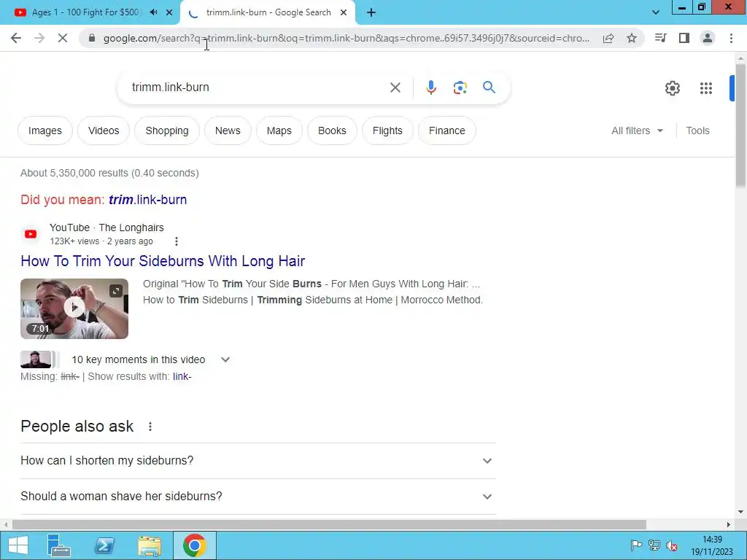This screenshot has width=747, height=560.
Task: Click the horizontal scrollbar thumb
Action: tap(329, 524)
